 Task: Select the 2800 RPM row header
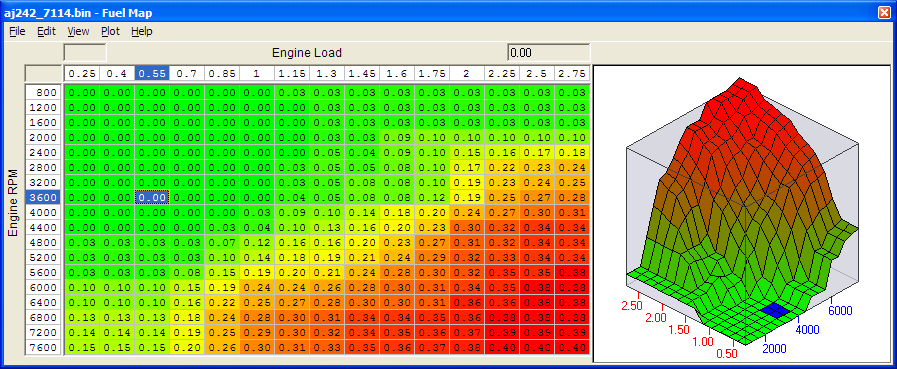click(x=44, y=167)
